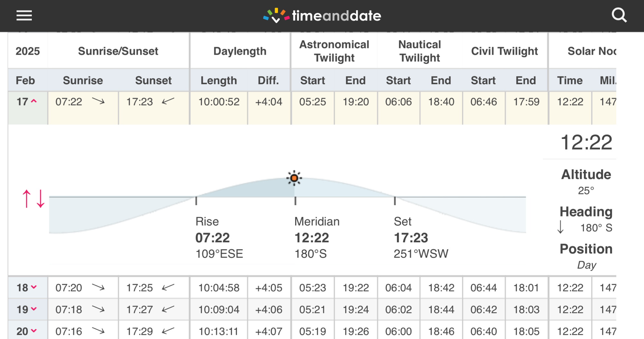This screenshot has height=339, width=644.
Task: Click the Set marker on the sun graph
Action: coord(395,201)
